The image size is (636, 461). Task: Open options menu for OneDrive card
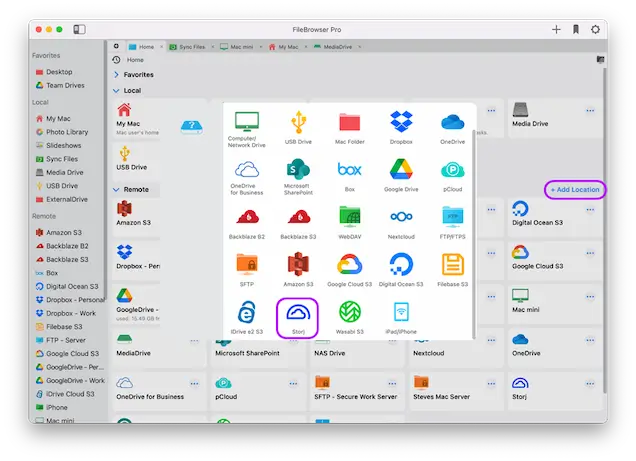pos(590,340)
